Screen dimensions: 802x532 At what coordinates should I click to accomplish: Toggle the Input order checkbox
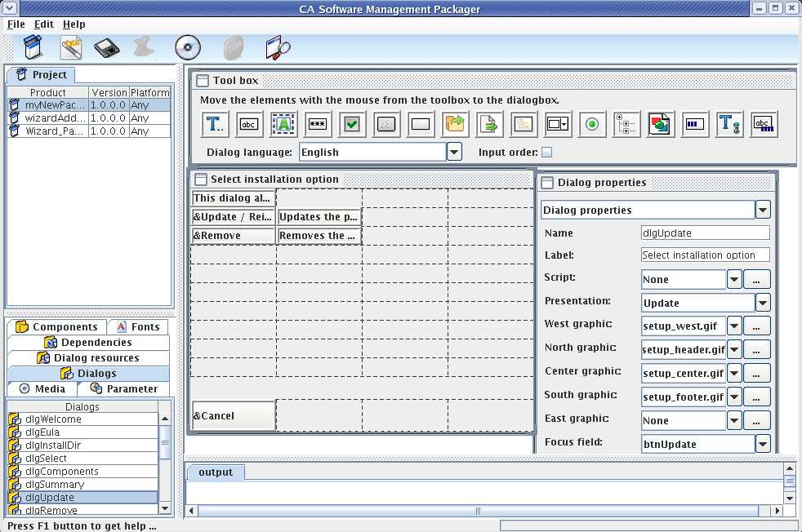pyautogui.click(x=547, y=152)
